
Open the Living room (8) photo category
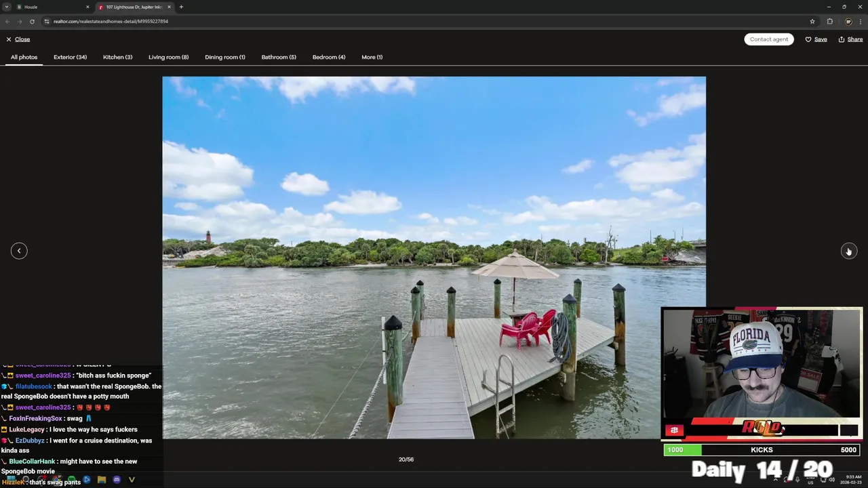168,57
